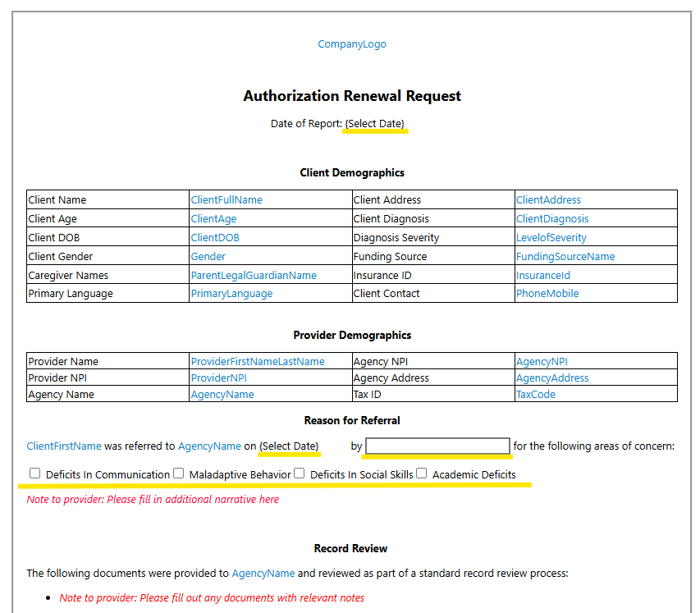
Task: Click the ClientDOB placeholder
Action: pos(215,237)
